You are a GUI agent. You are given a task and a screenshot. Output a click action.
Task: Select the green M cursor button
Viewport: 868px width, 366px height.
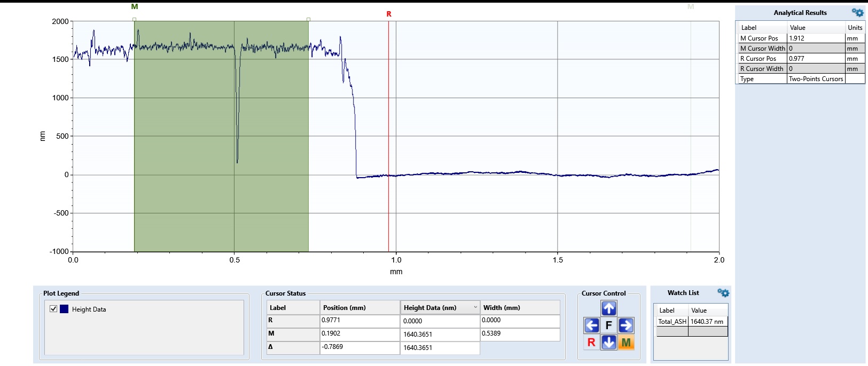click(x=626, y=343)
